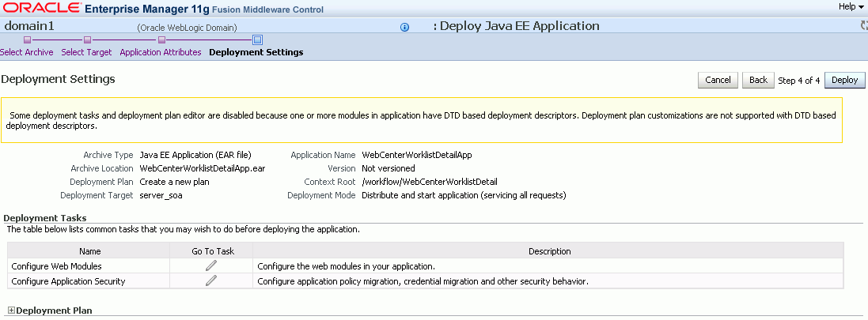Click the Deployment Settings step square
Image resolution: width=868 pixels, height=320 pixels.
[257, 40]
